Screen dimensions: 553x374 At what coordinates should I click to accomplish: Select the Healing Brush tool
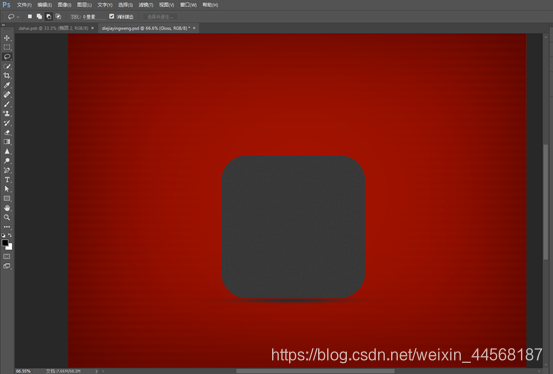(7, 95)
